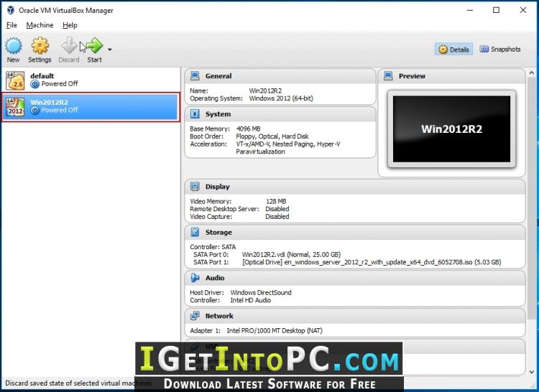This screenshot has height=392, width=539.
Task: Click the Preview section header
Action: pos(452,76)
